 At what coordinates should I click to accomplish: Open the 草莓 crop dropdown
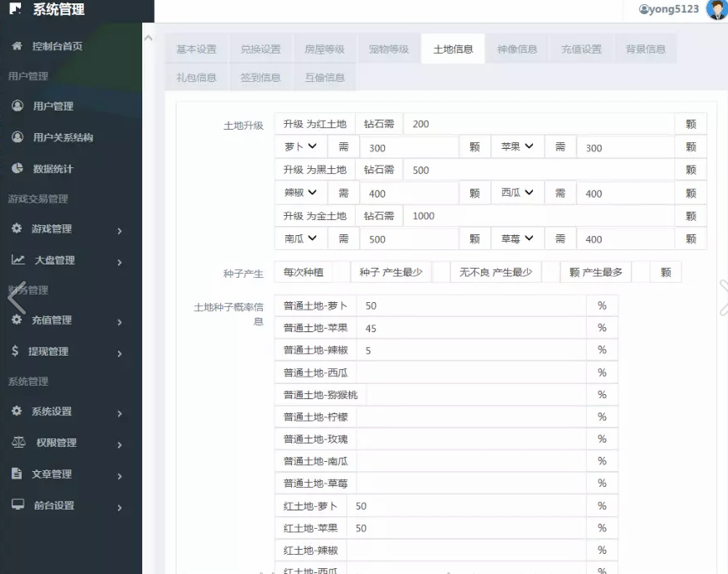click(517, 238)
